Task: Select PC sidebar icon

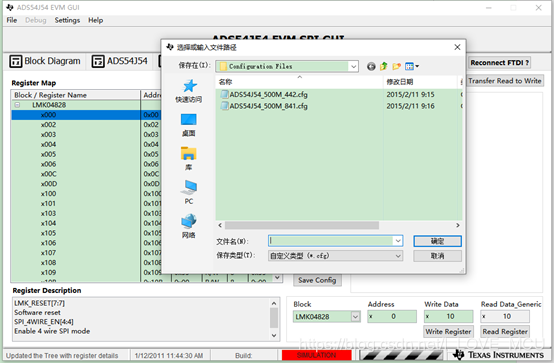Action: (189, 188)
